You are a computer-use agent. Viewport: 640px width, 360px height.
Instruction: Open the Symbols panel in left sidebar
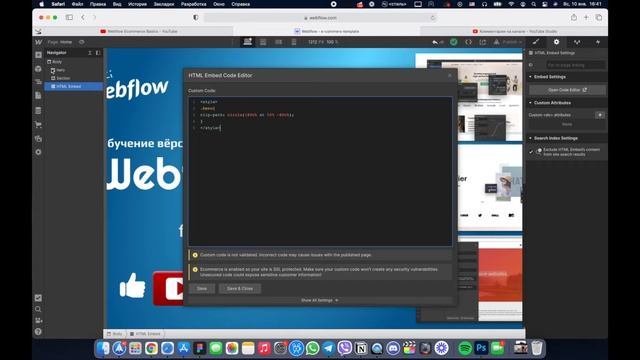pyautogui.click(x=38, y=69)
